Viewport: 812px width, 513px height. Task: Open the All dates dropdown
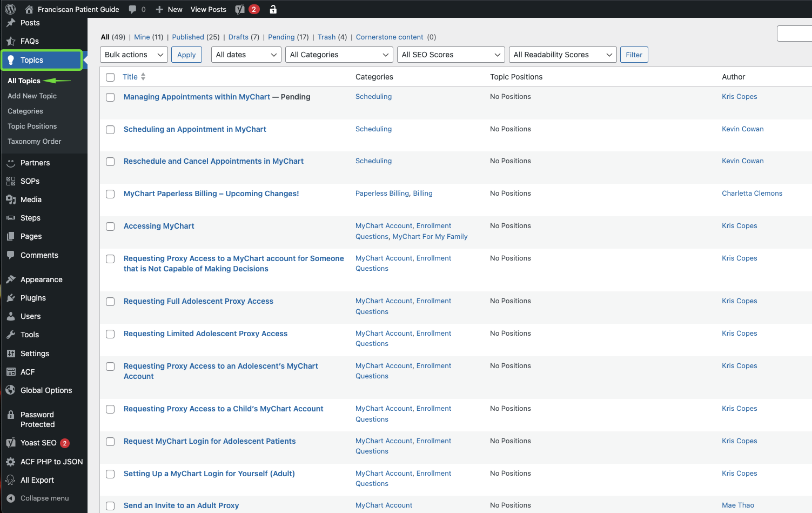pos(246,55)
